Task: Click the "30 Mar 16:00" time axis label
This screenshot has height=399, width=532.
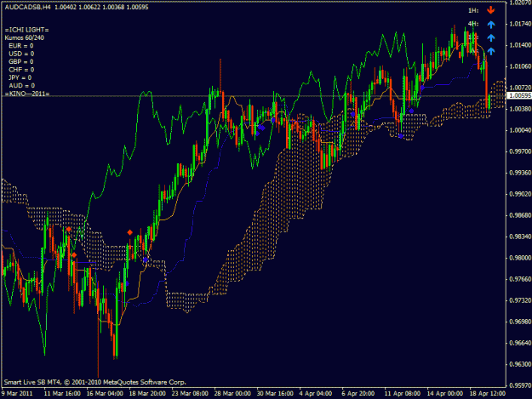Action: (275, 394)
